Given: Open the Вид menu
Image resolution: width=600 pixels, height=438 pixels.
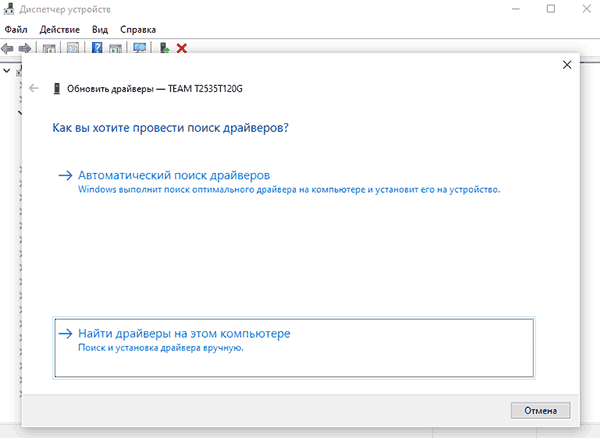Looking at the screenshot, I should pyautogui.click(x=100, y=29).
